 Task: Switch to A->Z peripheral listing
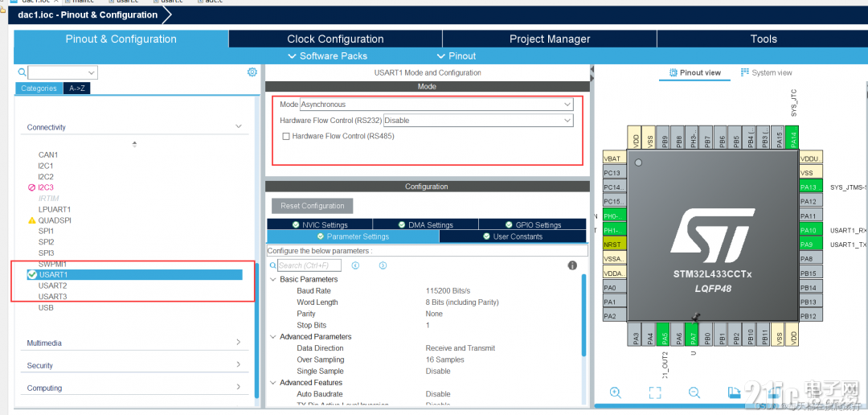[x=76, y=88]
